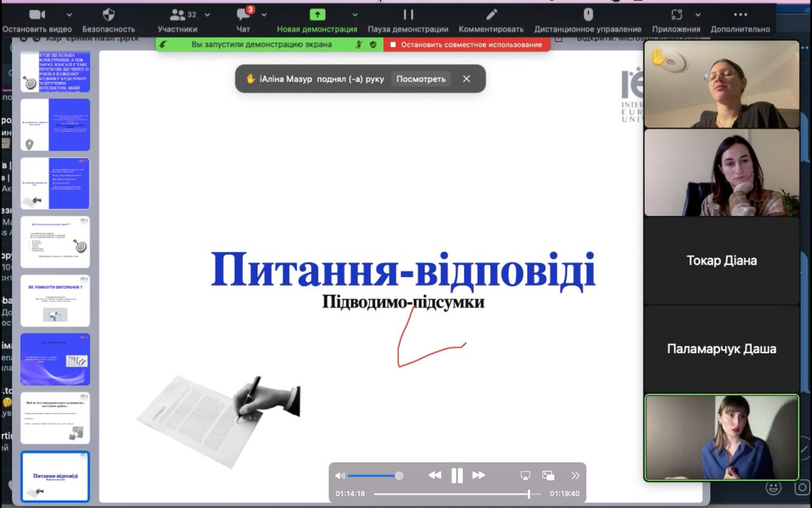Open the Chat with 3 unread messages
This screenshot has width=812, height=508.
click(x=244, y=15)
